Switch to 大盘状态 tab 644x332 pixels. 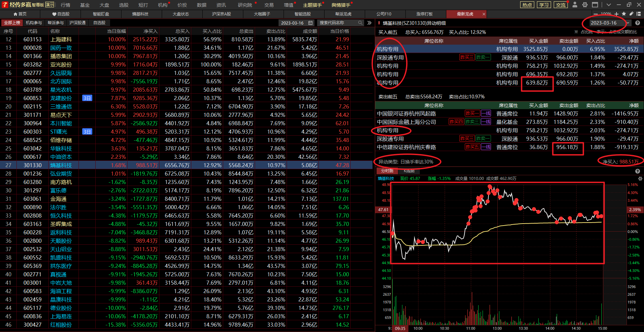181,14
